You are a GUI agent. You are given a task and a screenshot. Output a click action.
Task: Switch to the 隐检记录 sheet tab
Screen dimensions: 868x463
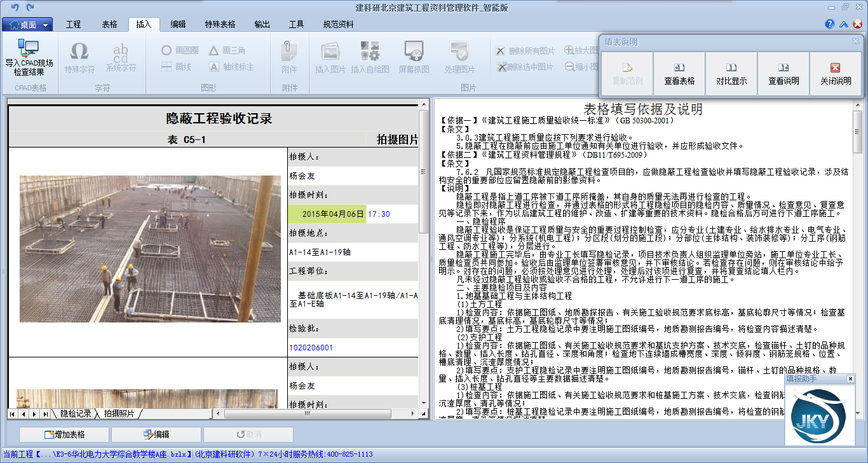coord(76,413)
